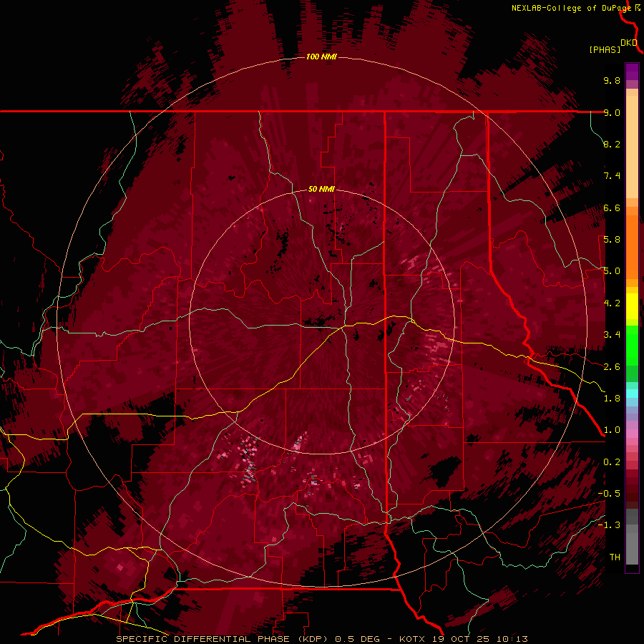Click the 8.2 color scale value
The height and width of the screenshot is (644, 644).
(612, 144)
